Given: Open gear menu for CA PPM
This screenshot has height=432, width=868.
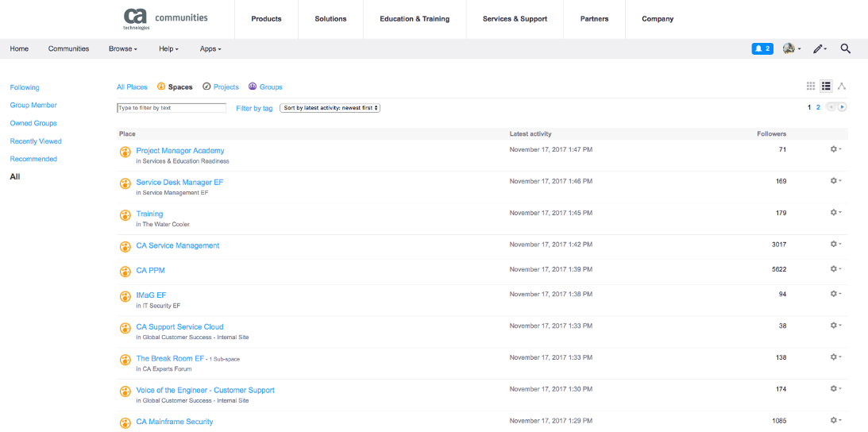Looking at the screenshot, I should (x=836, y=269).
